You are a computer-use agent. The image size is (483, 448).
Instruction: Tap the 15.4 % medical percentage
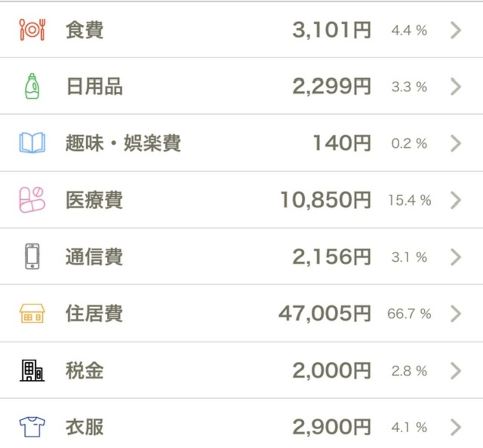[x=409, y=200]
